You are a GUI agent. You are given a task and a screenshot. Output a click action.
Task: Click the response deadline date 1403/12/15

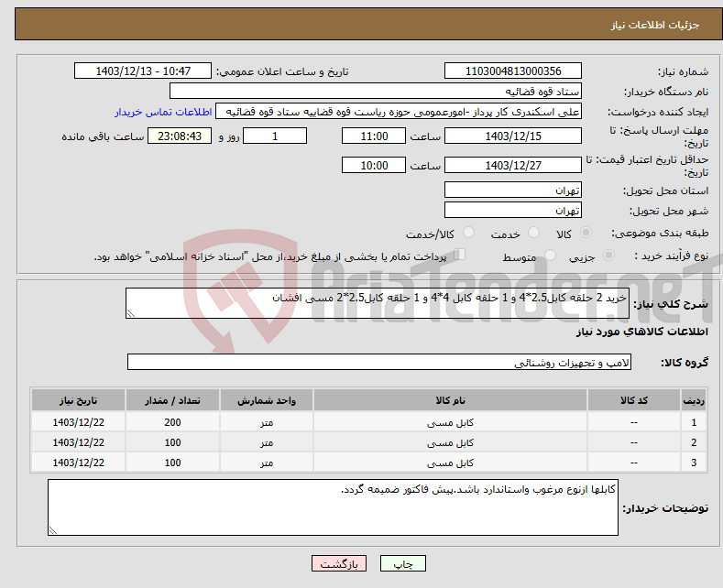tap(513, 136)
